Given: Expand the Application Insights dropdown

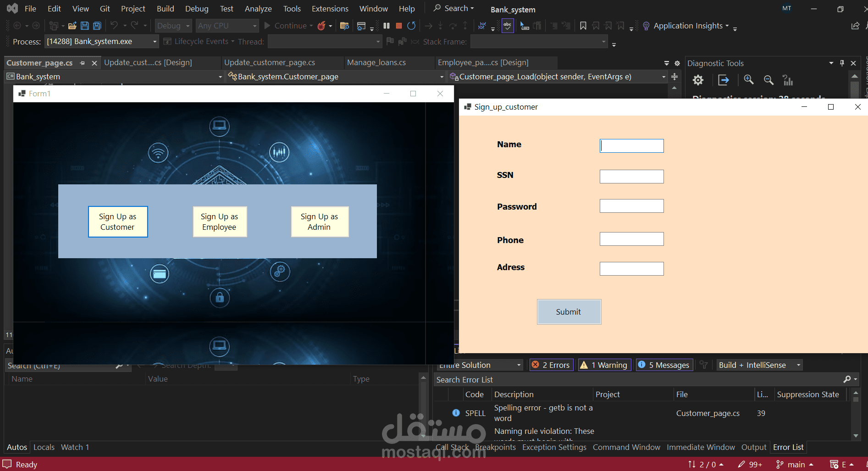Looking at the screenshot, I should pos(727,26).
